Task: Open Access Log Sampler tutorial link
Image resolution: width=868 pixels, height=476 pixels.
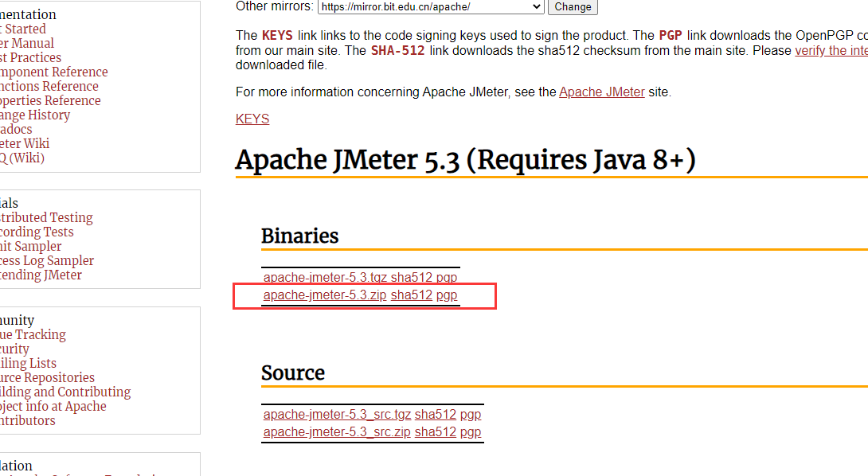Action: point(47,261)
